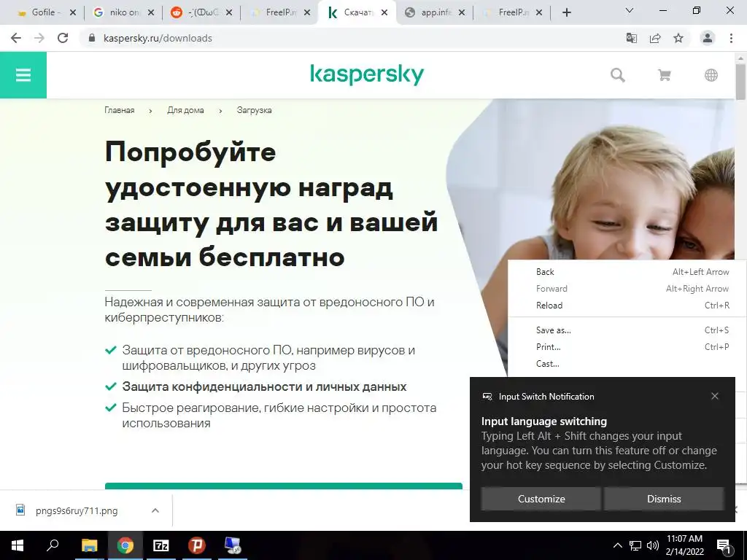This screenshot has width=747, height=560.
Task: Bookmark this page with the star
Action: pos(678,38)
